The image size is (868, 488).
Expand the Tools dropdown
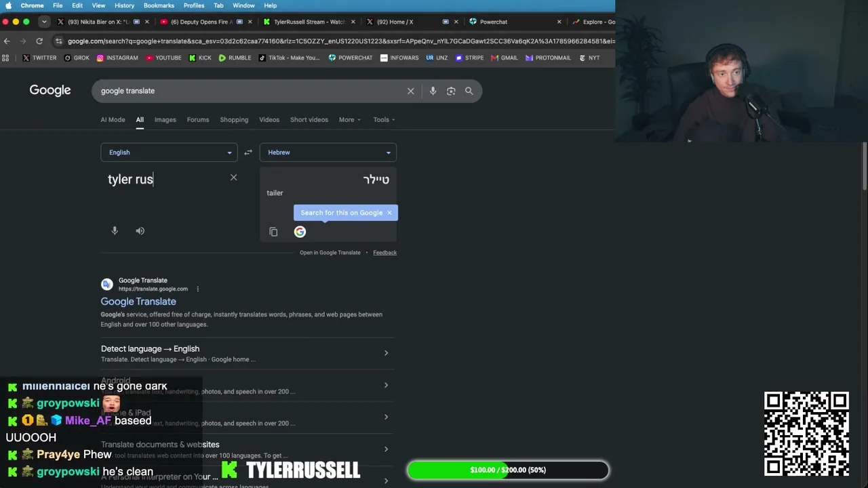(x=384, y=120)
